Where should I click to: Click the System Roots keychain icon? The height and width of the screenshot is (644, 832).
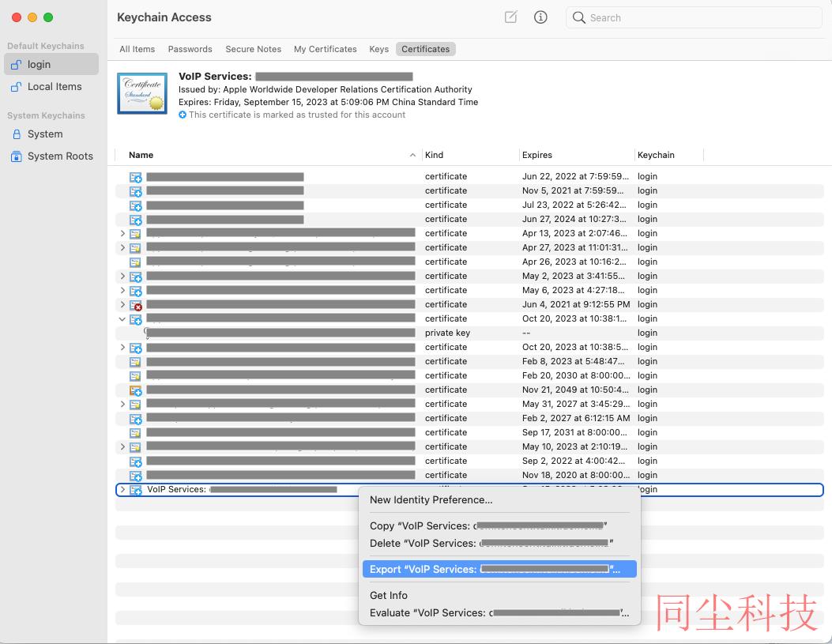click(x=17, y=156)
